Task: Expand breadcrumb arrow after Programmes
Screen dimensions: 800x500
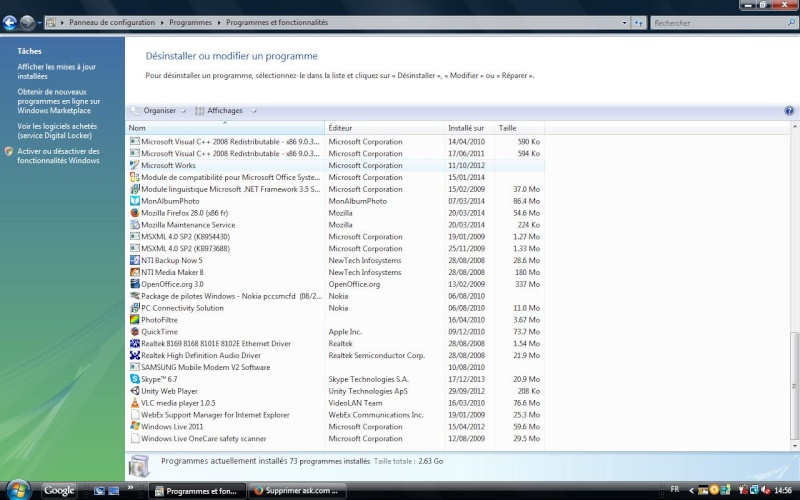Action: tap(219, 22)
